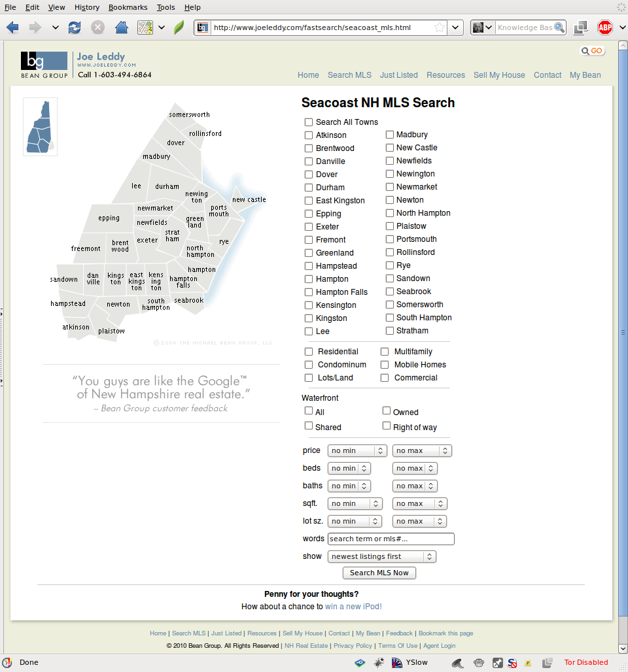Viewport: 628px width, 672px height.
Task: Click the green leaf toolbar icon
Action: tap(179, 27)
